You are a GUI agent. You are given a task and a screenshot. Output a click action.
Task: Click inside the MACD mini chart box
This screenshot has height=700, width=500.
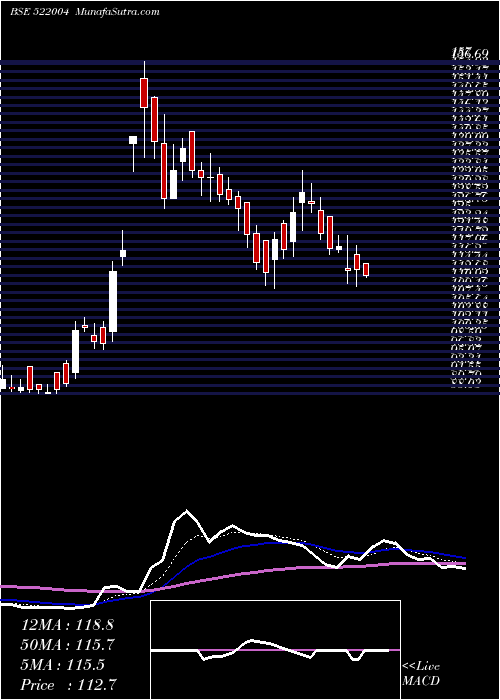(275, 650)
